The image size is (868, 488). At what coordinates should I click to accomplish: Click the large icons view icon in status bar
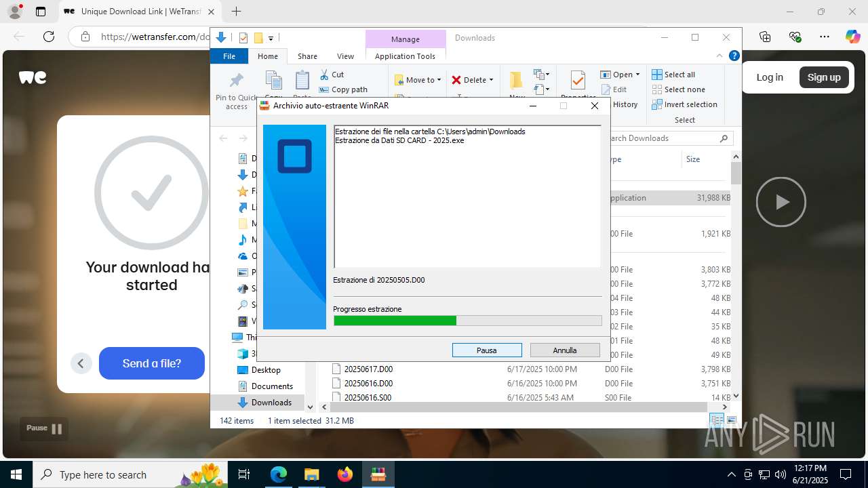[x=732, y=421]
